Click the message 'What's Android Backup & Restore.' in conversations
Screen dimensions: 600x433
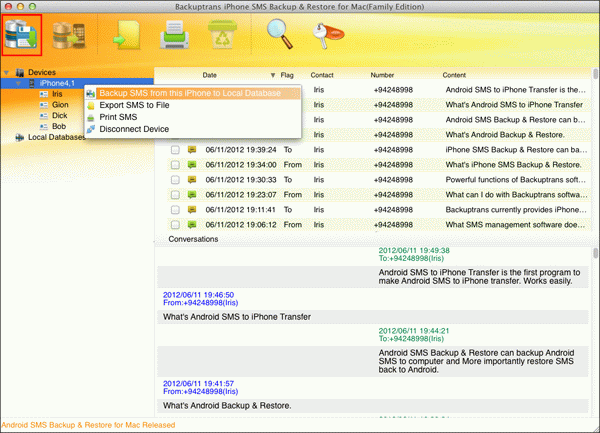coord(373,406)
